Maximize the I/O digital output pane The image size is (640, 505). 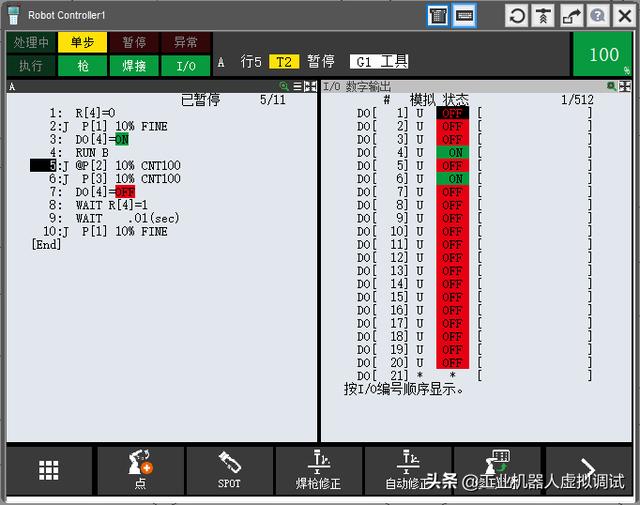click(625, 86)
